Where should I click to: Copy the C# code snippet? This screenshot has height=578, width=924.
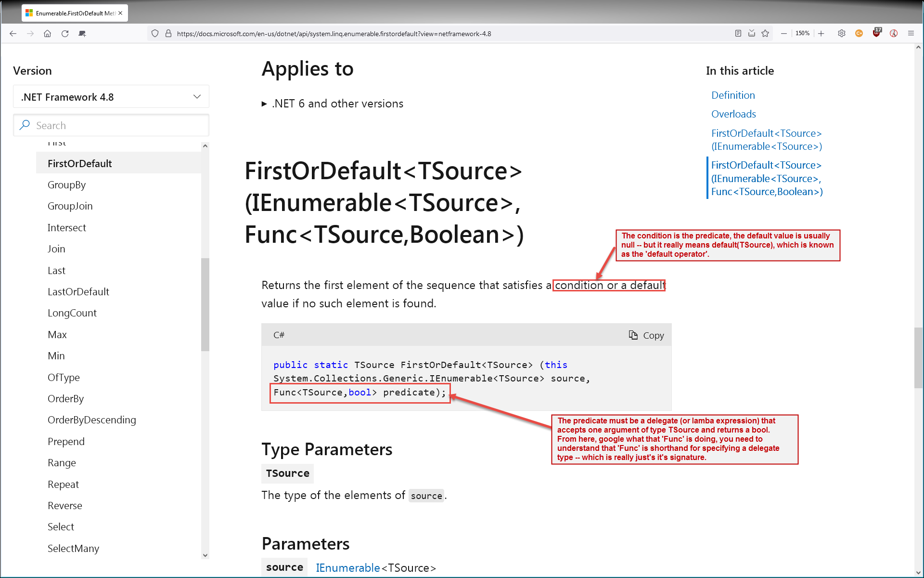646,335
